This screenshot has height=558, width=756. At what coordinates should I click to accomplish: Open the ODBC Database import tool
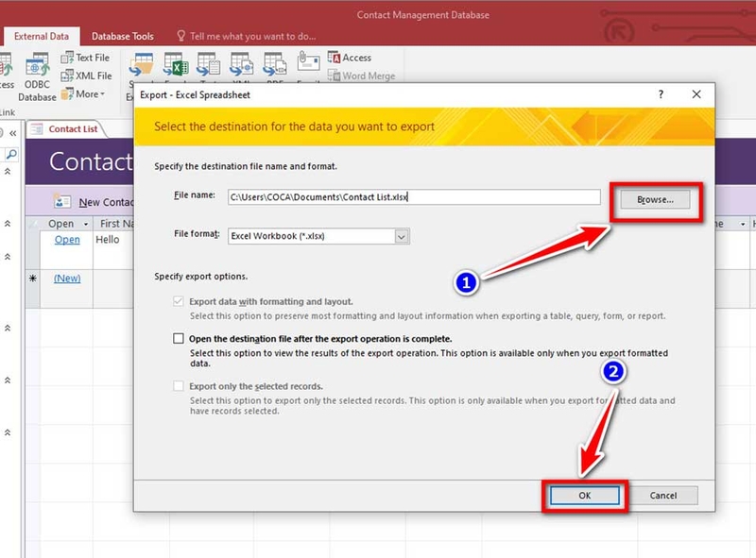pyautogui.click(x=36, y=71)
